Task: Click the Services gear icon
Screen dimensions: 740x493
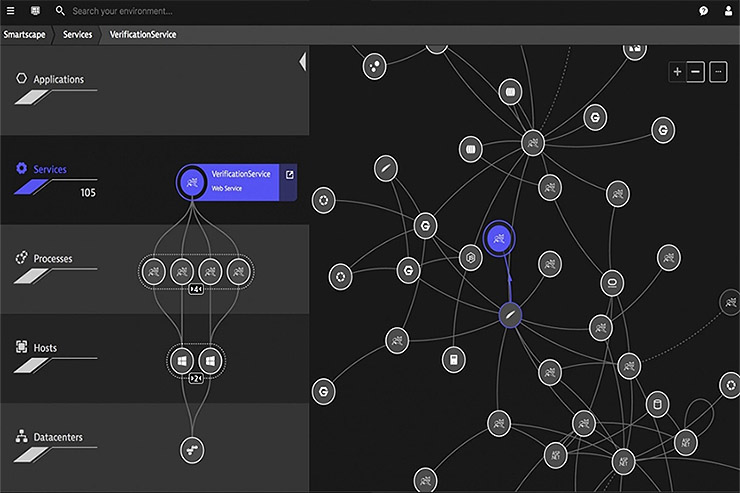Action: [21, 169]
